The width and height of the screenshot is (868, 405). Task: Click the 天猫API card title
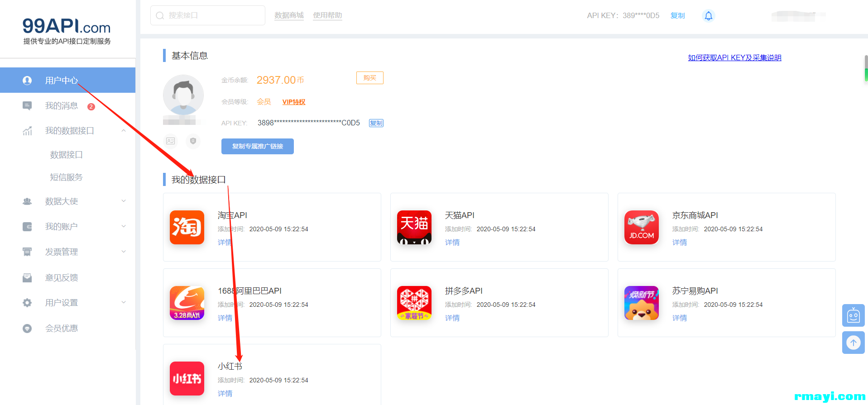pyautogui.click(x=460, y=215)
